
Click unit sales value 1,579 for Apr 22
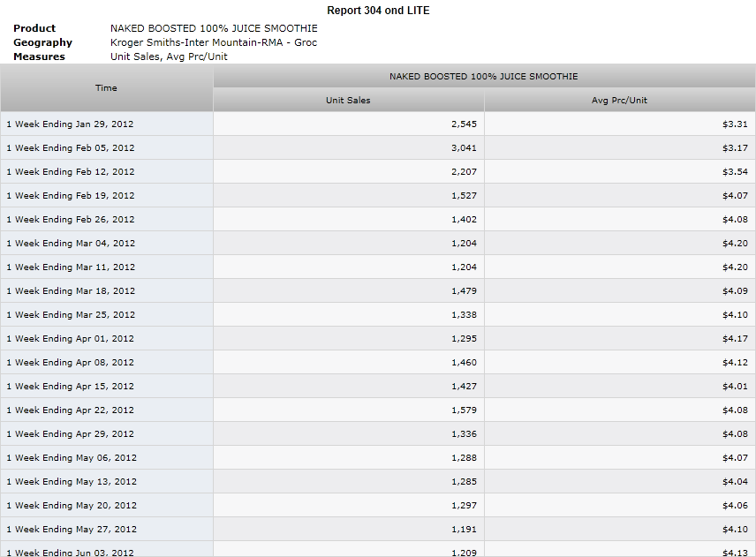pos(464,410)
